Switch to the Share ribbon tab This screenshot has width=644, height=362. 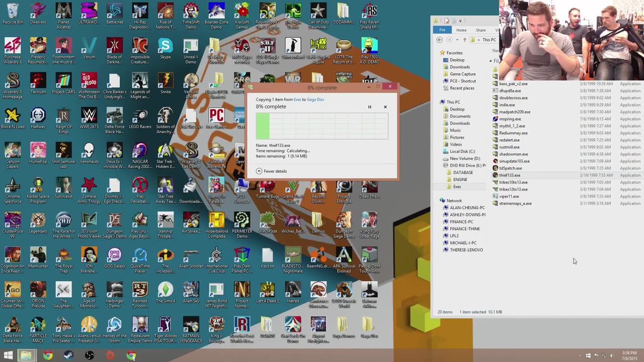click(x=480, y=30)
